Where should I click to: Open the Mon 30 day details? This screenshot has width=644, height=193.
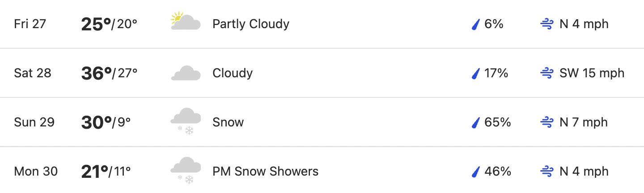click(x=322, y=170)
